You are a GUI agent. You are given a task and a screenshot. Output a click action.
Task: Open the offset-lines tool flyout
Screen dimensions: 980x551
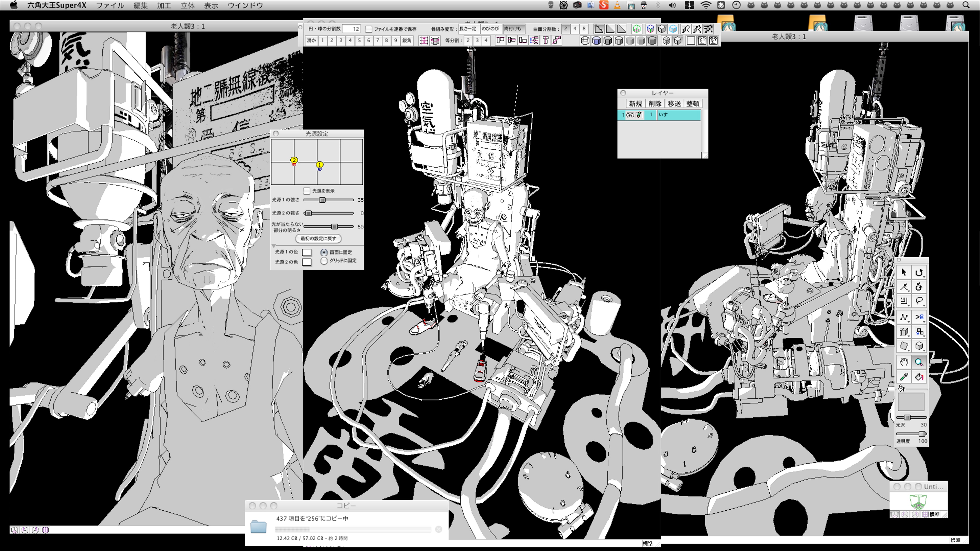point(909,305)
